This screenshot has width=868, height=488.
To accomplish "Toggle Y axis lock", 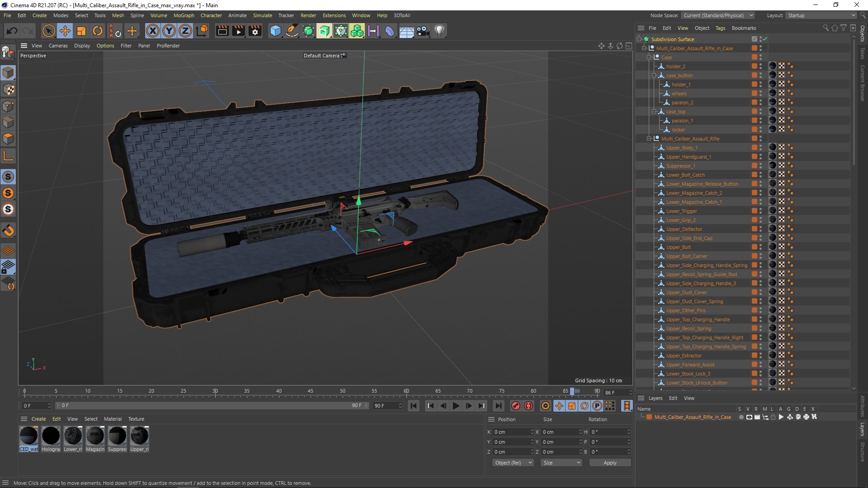I will (169, 31).
